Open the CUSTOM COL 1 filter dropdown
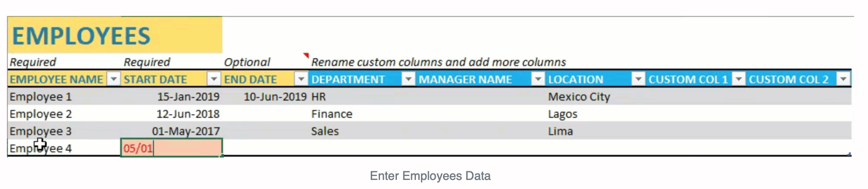This screenshot has width=868, height=189. (x=739, y=79)
